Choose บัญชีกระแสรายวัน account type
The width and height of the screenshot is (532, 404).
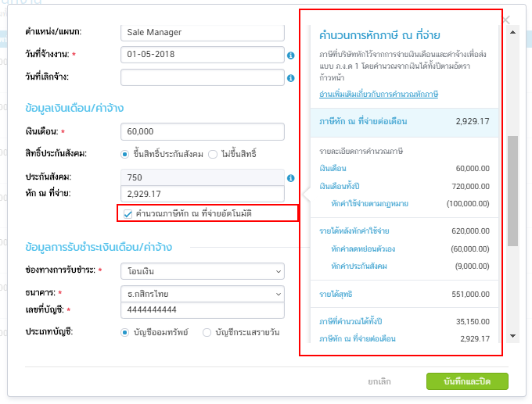coord(207,332)
